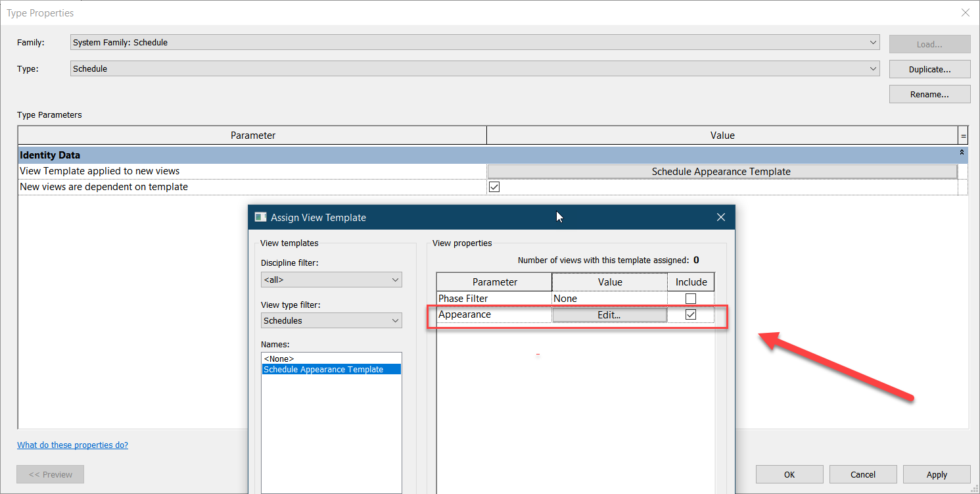Open the Type dropdown
This screenshot has height=494, width=980.
tap(873, 68)
